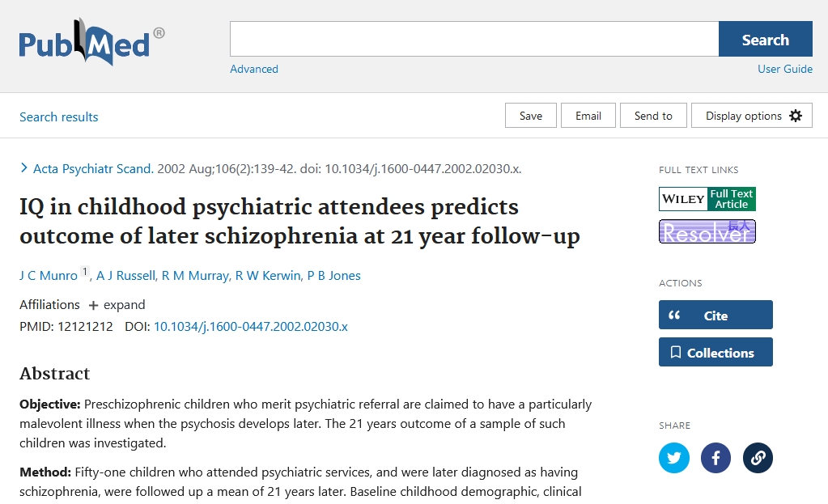The image size is (828, 504).
Task: Open the Resolver full text link
Action: pyautogui.click(x=707, y=231)
